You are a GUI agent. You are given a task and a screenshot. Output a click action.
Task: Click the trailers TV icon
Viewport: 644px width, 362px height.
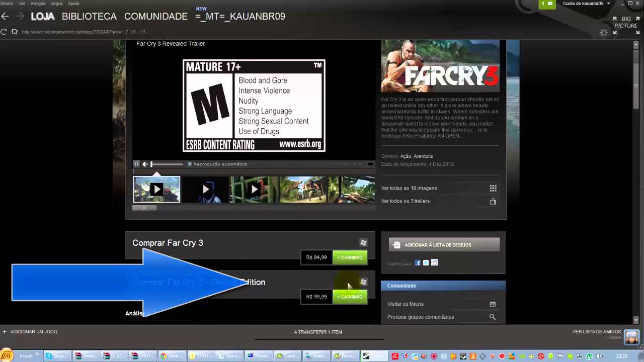tap(493, 201)
